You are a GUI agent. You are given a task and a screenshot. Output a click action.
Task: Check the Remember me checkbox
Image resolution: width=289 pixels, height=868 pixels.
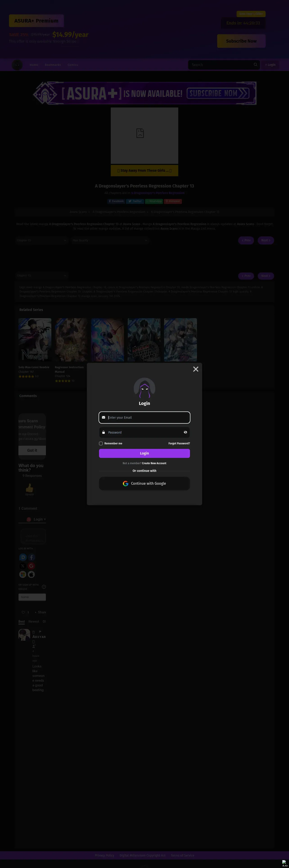click(101, 443)
